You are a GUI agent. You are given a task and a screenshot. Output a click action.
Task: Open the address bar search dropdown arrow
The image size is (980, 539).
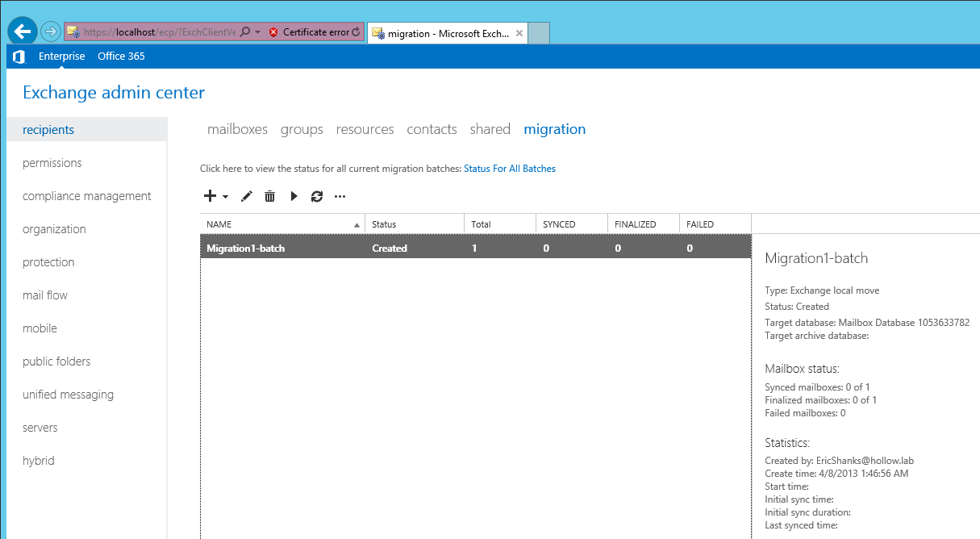(257, 32)
